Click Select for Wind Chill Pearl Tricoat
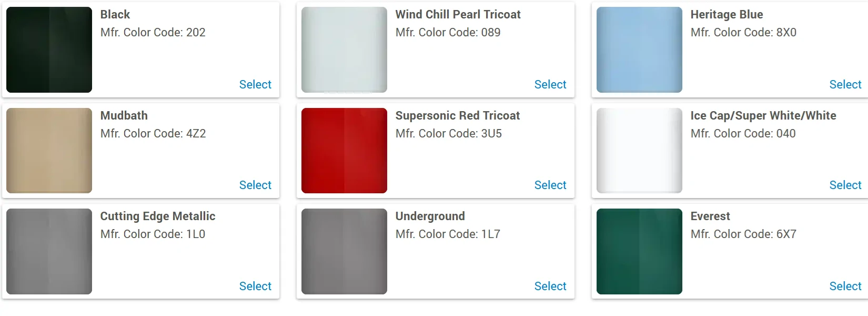The height and width of the screenshot is (316, 868). [x=550, y=84]
